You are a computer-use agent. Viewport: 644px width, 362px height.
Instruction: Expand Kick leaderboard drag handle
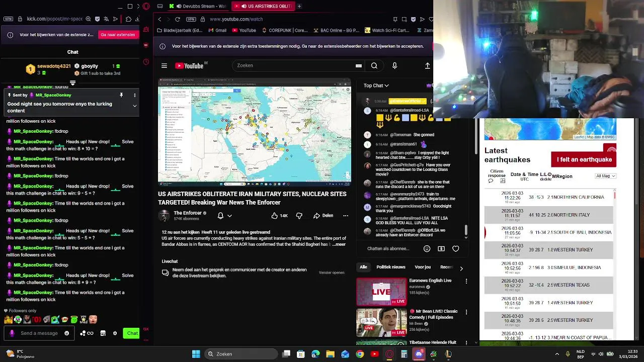pyautogui.click(x=72, y=83)
